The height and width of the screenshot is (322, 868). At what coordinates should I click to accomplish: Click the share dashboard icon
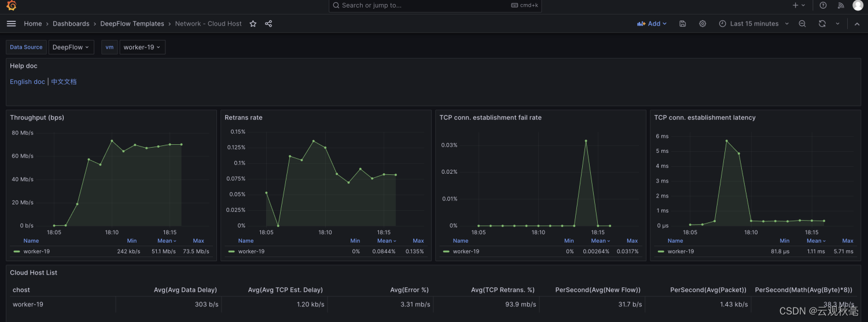pos(269,24)
